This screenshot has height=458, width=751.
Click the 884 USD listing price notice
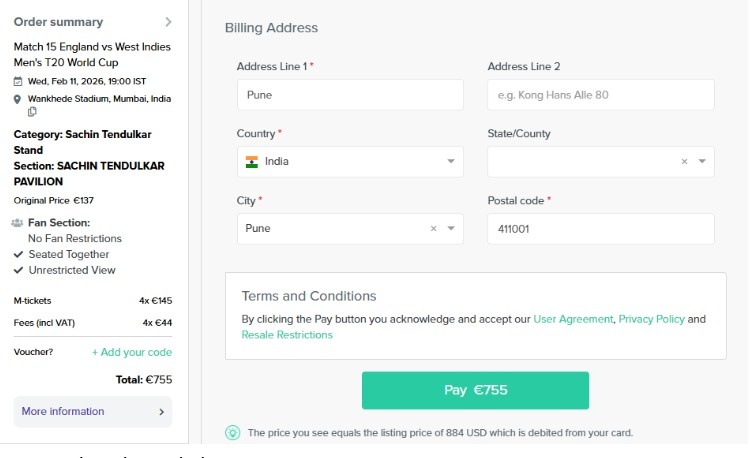[440, 433]
